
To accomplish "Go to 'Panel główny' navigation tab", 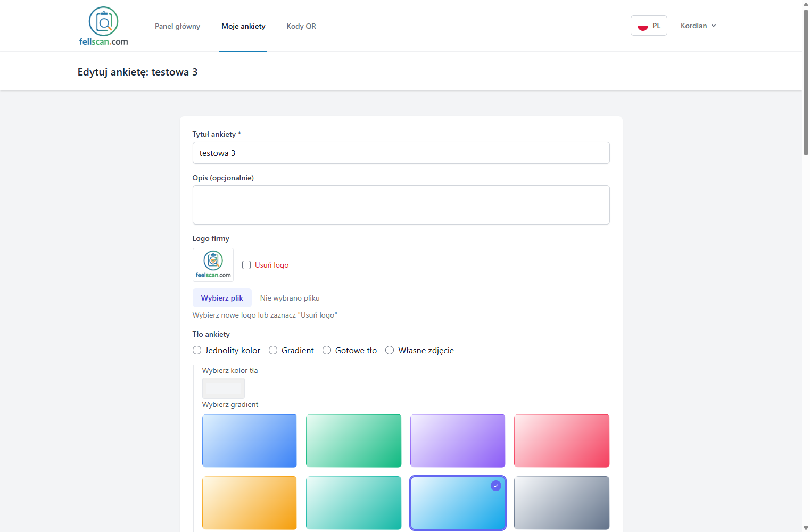I will click(177, 26).
